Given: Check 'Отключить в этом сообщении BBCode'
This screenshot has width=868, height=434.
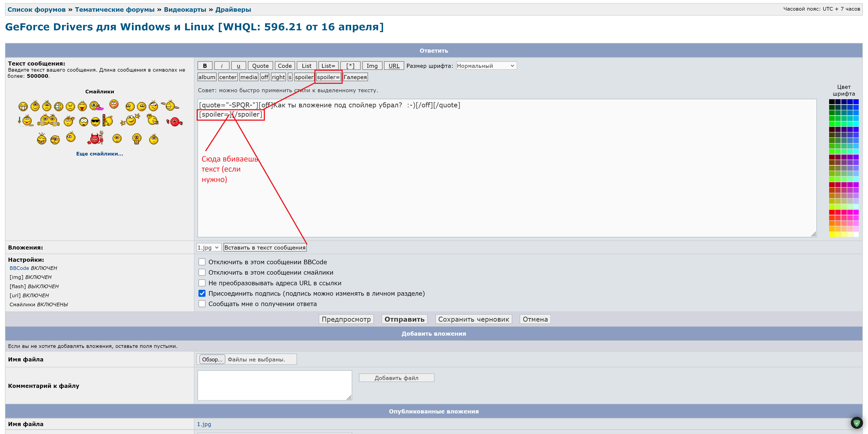Looking at the screenshot, I should coord(202,262).
